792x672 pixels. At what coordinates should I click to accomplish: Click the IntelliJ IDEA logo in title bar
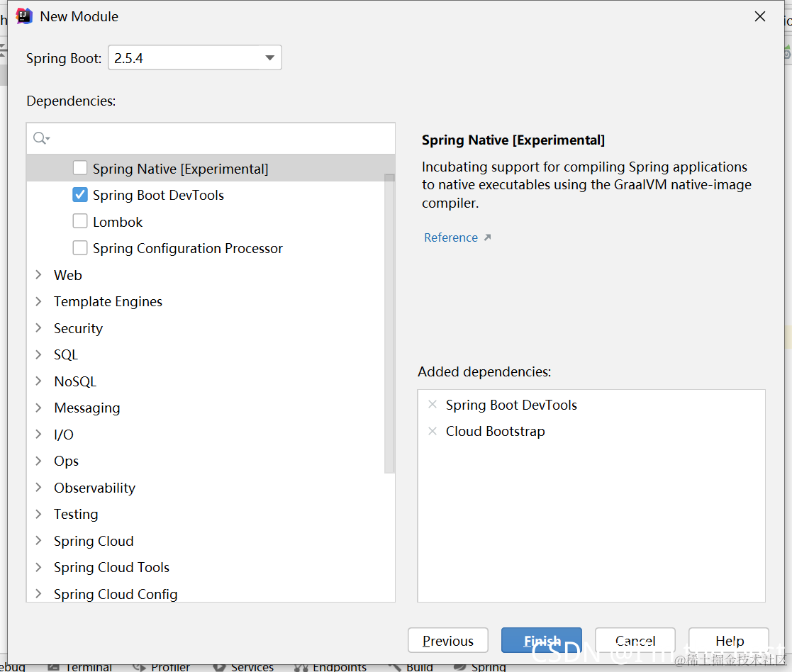23,16
